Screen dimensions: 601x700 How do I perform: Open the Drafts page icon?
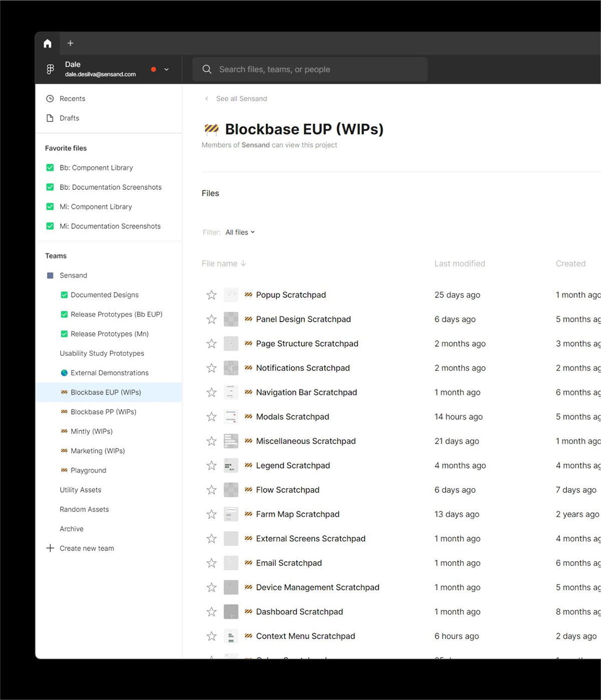point(50,118)
